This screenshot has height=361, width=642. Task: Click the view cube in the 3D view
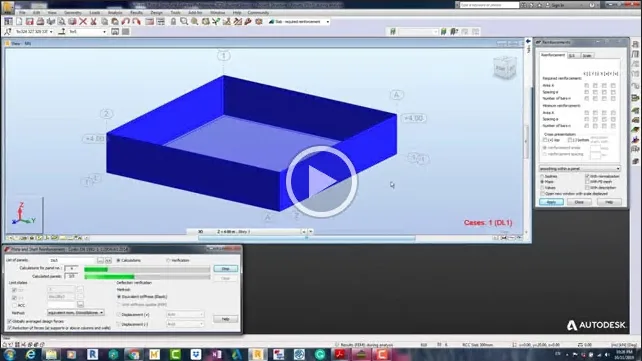click(x=504, y=68)
